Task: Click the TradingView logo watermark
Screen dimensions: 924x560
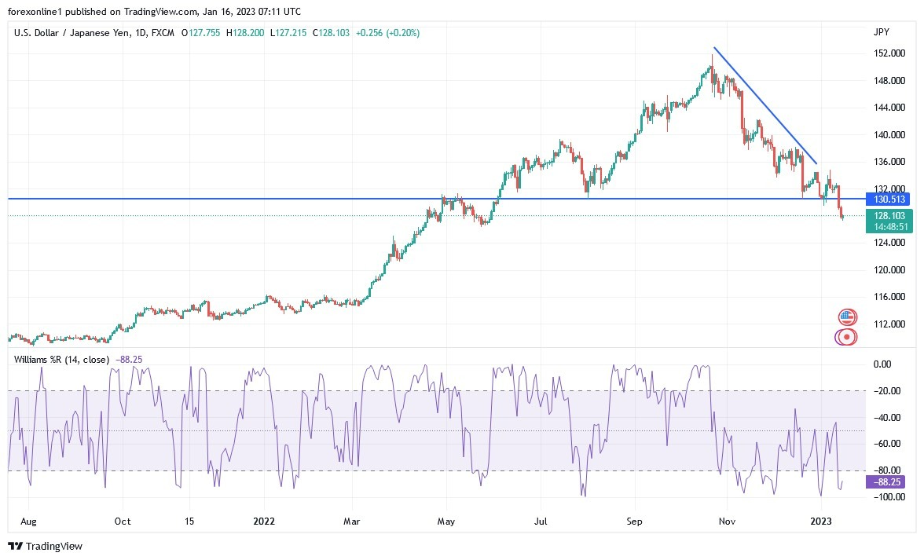Action: 45,546
